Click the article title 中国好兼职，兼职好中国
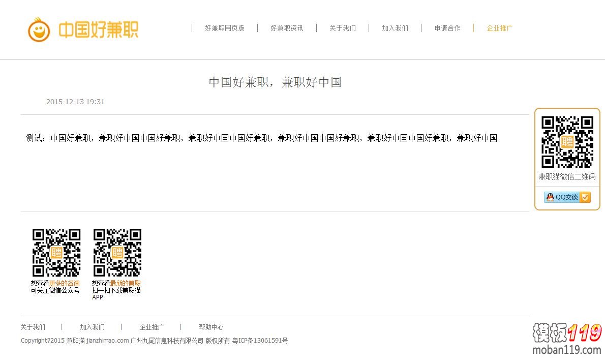 (x=275, y=82)
